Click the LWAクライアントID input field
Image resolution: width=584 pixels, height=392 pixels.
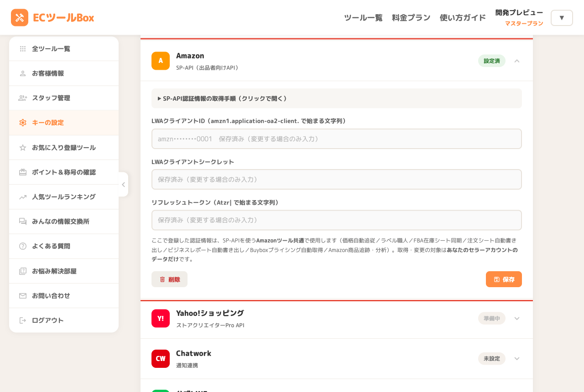click(x=337, y=139)
